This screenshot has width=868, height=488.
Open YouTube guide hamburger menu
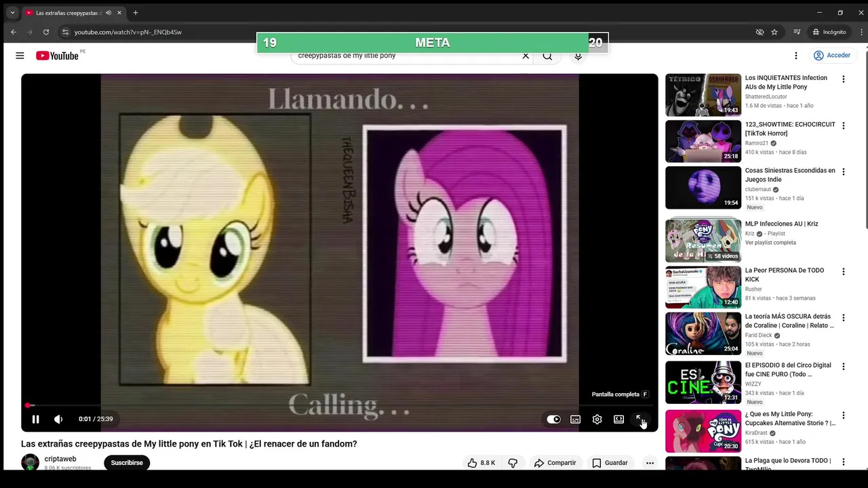(x=20, y=56)
